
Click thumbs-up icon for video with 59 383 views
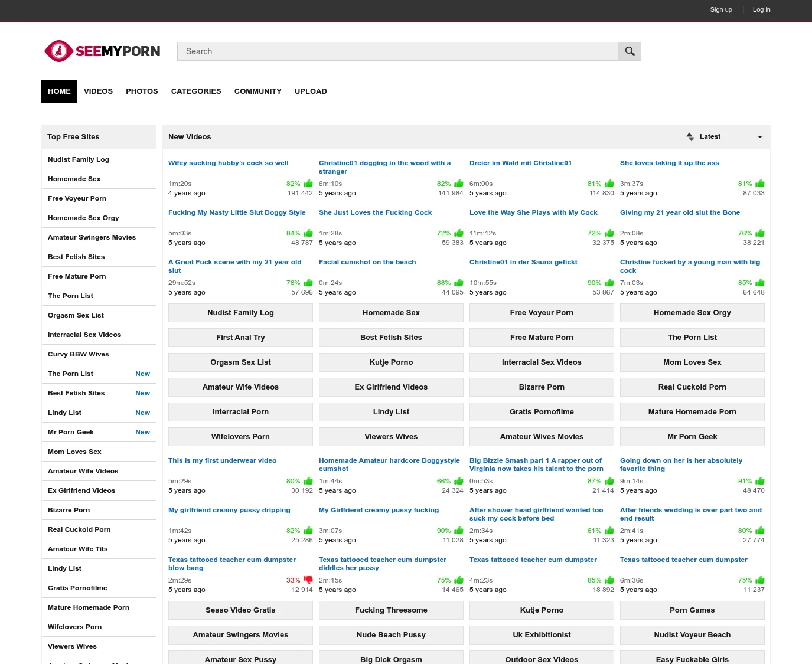(459, 233)
